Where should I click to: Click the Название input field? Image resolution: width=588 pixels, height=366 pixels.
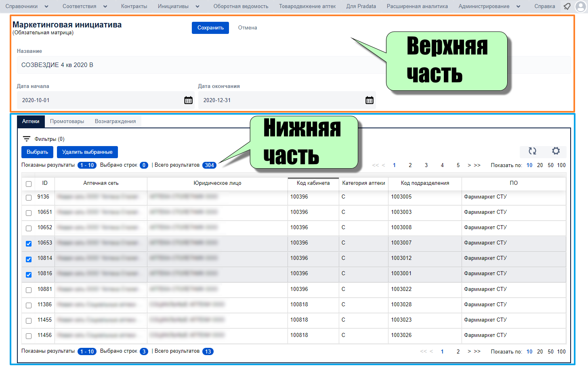(x=294, y=65)
